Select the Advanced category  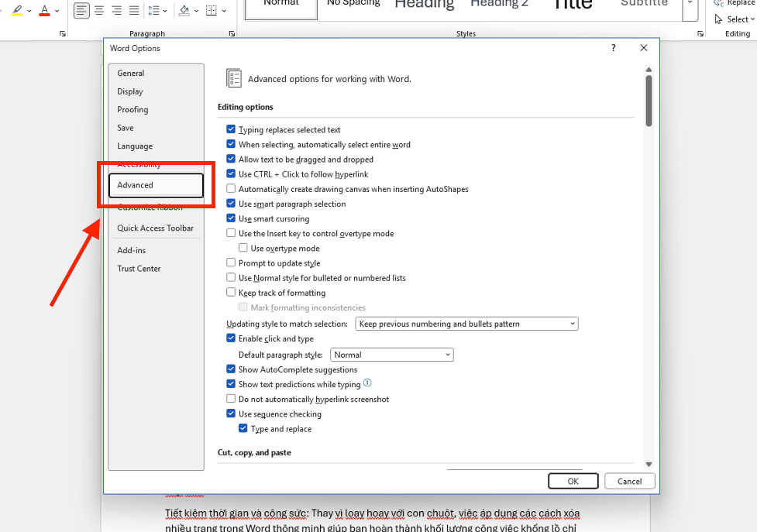coord(156,185)
